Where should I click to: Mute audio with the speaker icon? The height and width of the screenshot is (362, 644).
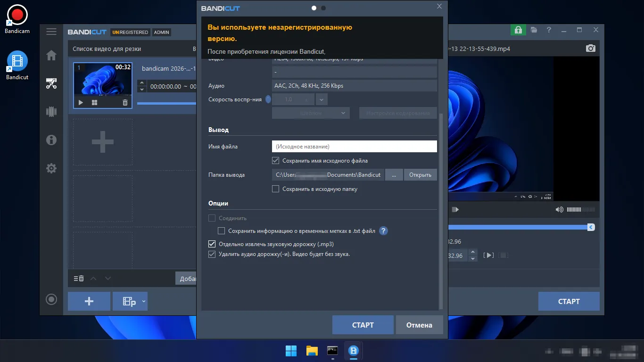559,209
